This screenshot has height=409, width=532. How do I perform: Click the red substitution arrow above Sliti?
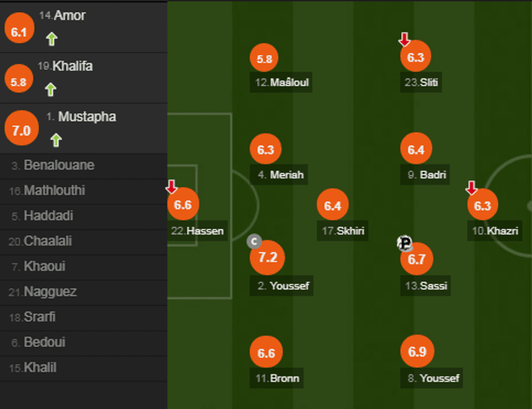(404, 39)
